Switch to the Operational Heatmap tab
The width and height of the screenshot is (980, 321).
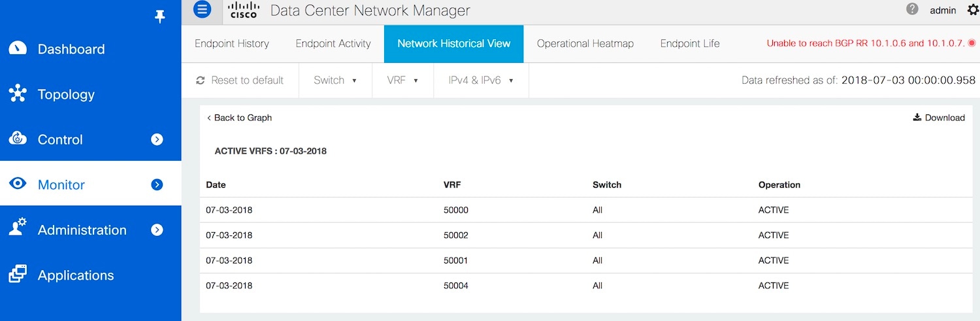[x=585, y=44]
